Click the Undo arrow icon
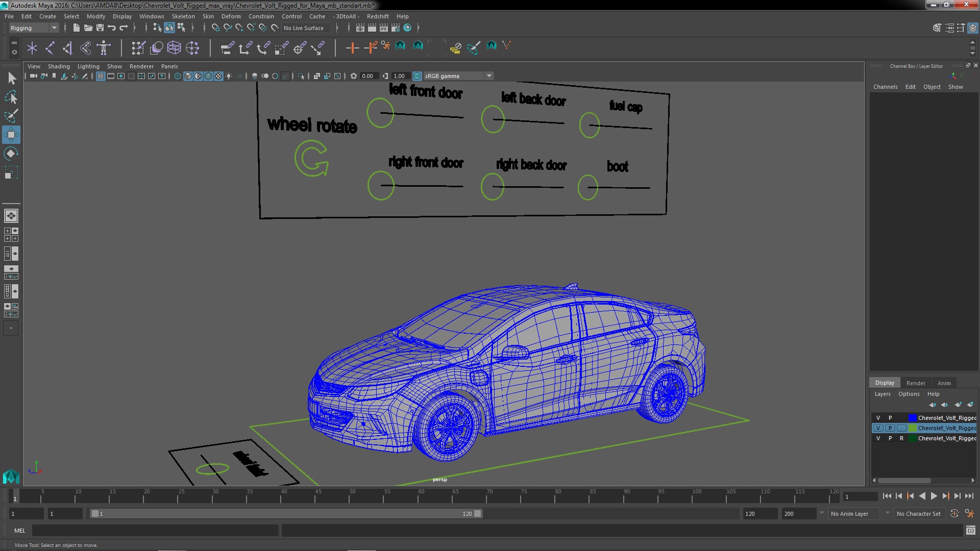 (112, 28)
